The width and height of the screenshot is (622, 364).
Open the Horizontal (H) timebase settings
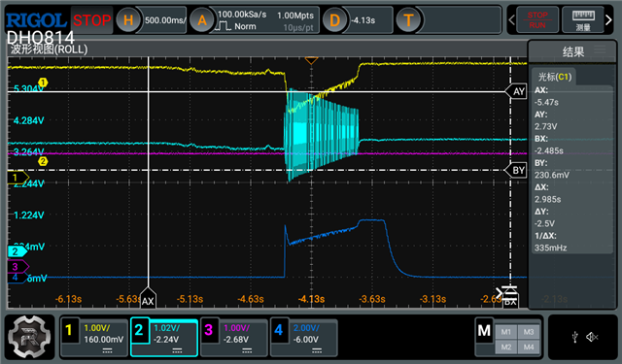click(128, 19)
